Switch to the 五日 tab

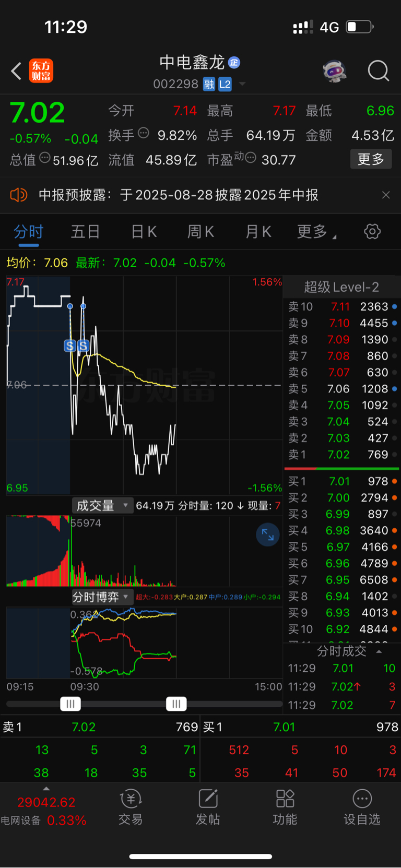coord(85,231)
